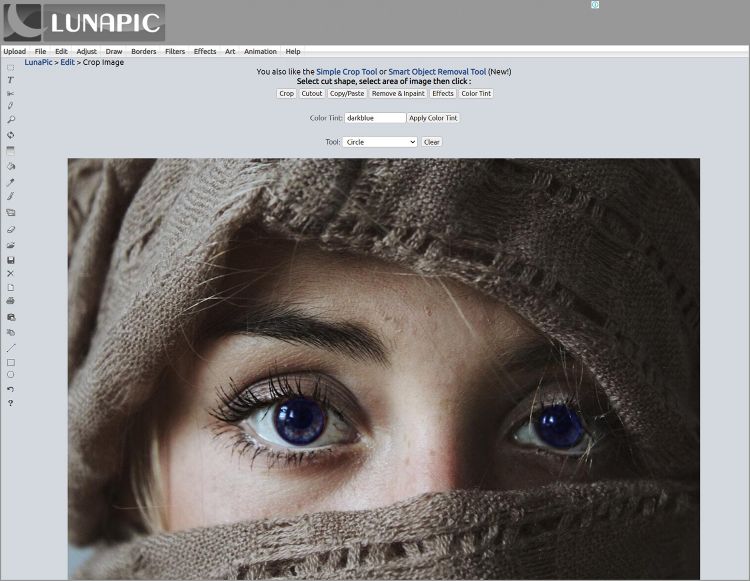Open the Upload menu
The width and height of the screenshot is (750, 581).
pos(14,51)
